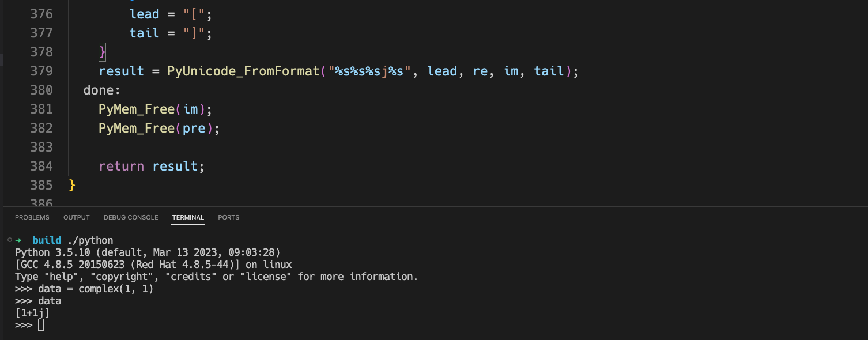Place cursor on the done: label
The width and height of the screenshot is (868, 340).
(x=102, y=90)
